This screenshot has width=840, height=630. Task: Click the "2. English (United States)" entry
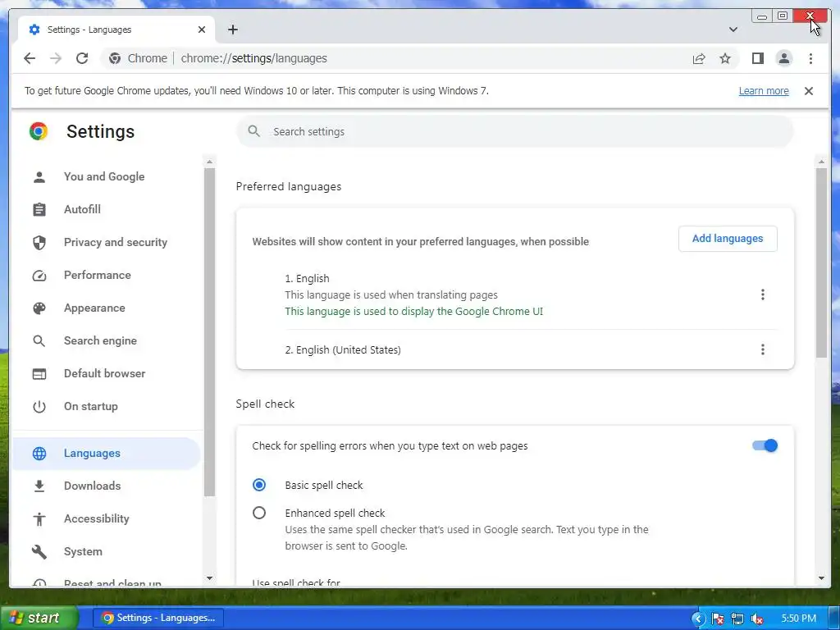[343, 349]
